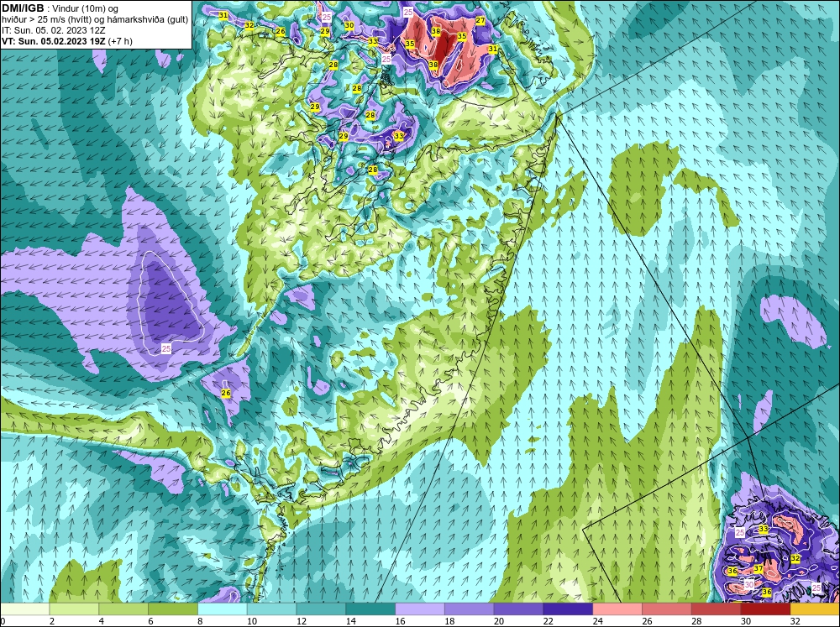Click the 20–22 m/s legend color swatch
Viewport: 840px width, 627px height.
pos(518,609)
